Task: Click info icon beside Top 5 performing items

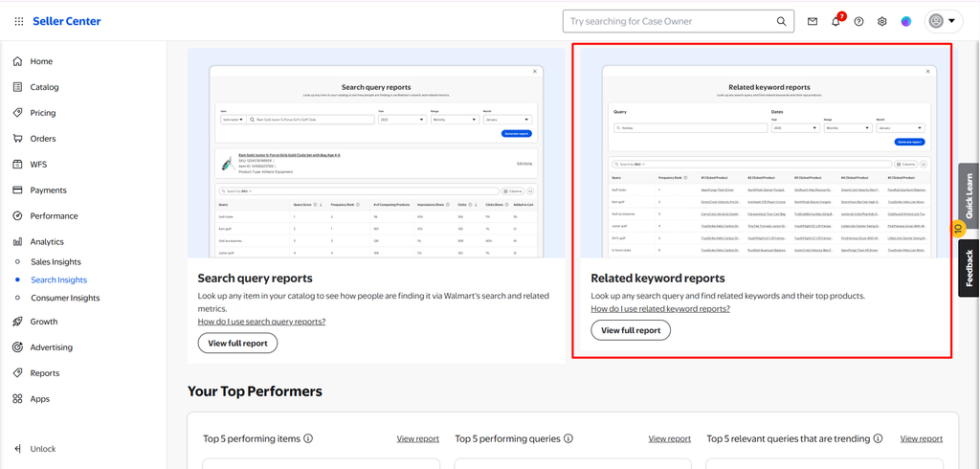Action: point(308,438)
